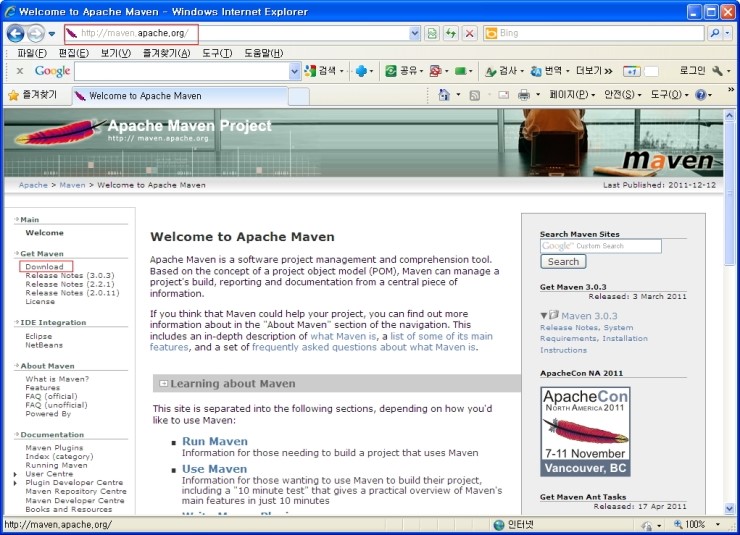Open the Bing search provider dropdown arrow
Image resolution: width=740 pixels, height=535 pixels.
click(x=728, y=33)
